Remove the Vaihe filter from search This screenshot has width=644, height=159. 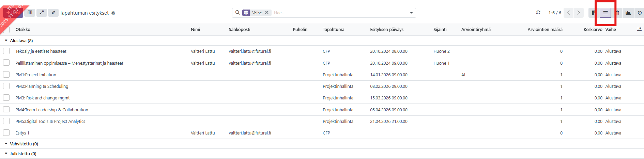[267, 13]
